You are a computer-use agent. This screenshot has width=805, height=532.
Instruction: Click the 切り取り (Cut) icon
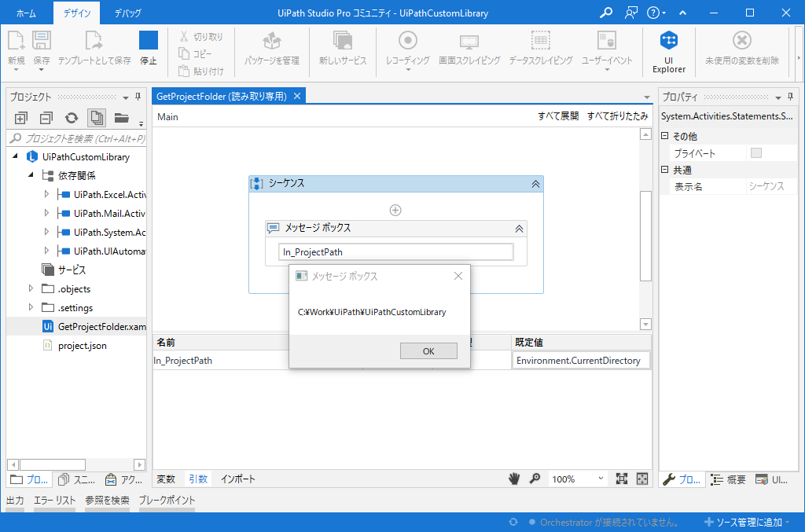[x=184, y=36]
